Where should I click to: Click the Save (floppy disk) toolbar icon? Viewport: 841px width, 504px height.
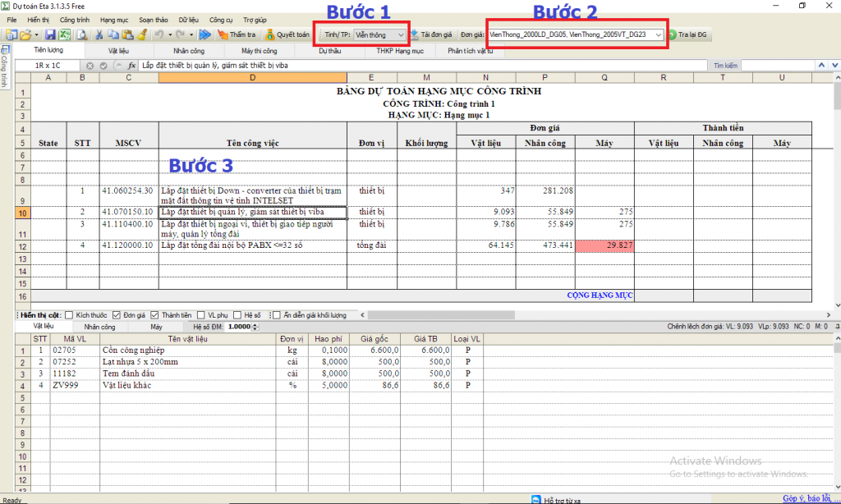50,34
